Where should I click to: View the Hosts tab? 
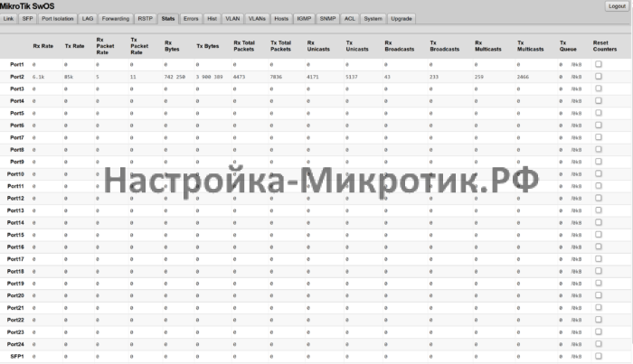point(281,19)
